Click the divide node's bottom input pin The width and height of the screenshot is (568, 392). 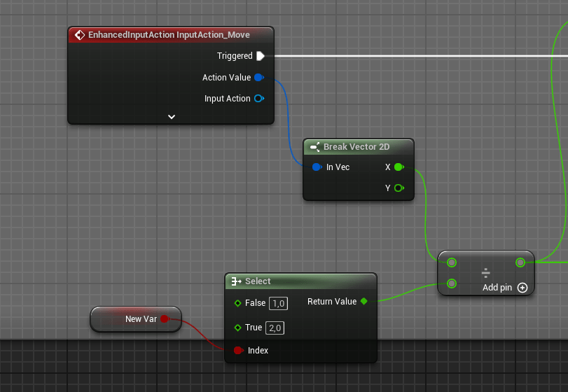click(x=452, y=283)
